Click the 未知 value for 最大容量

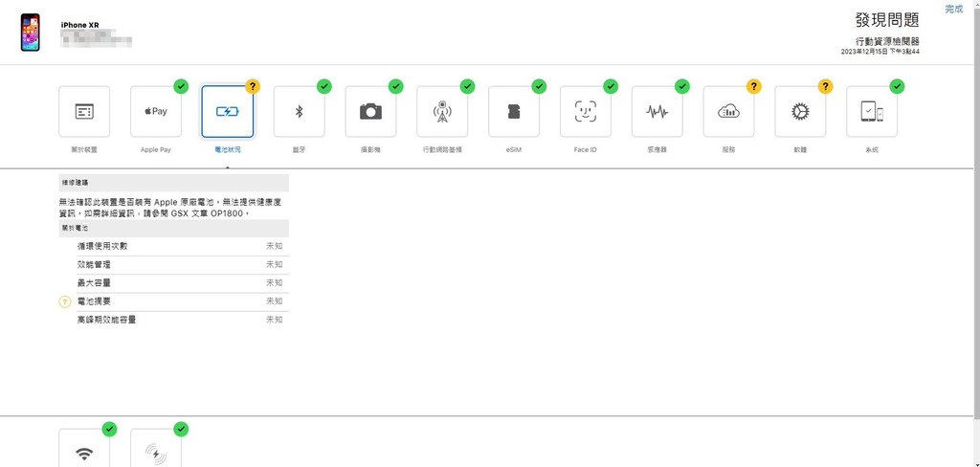275,283
